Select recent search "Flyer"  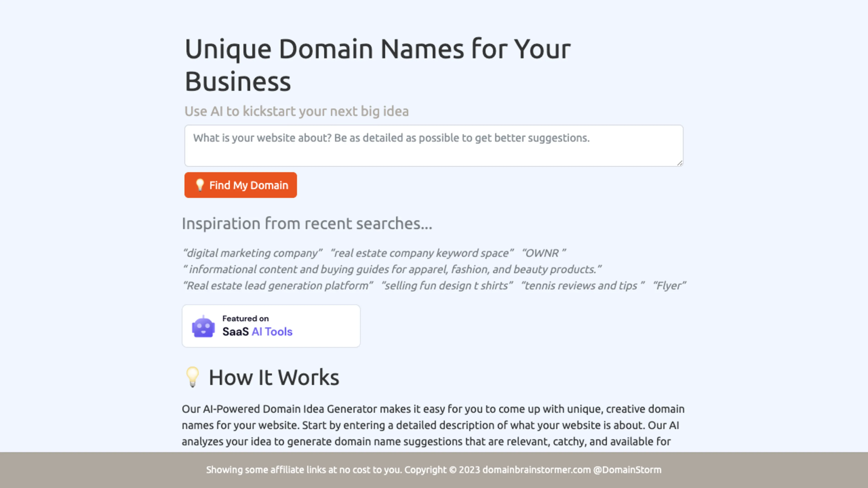coord(669,286)
